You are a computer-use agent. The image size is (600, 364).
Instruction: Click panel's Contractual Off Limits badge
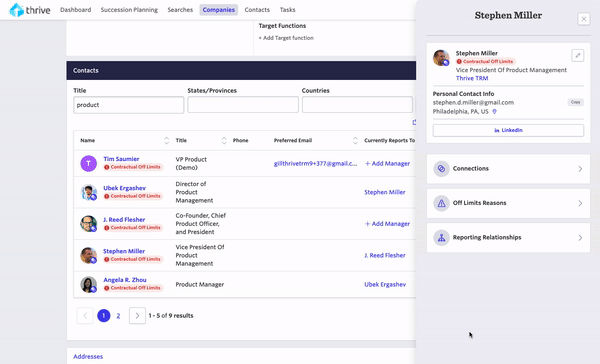485,62
